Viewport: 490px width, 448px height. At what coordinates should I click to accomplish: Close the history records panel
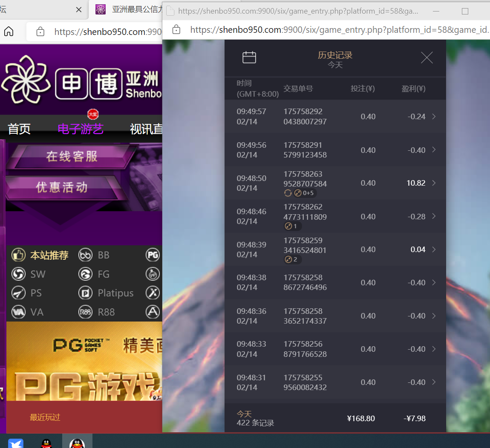point(427,58)
